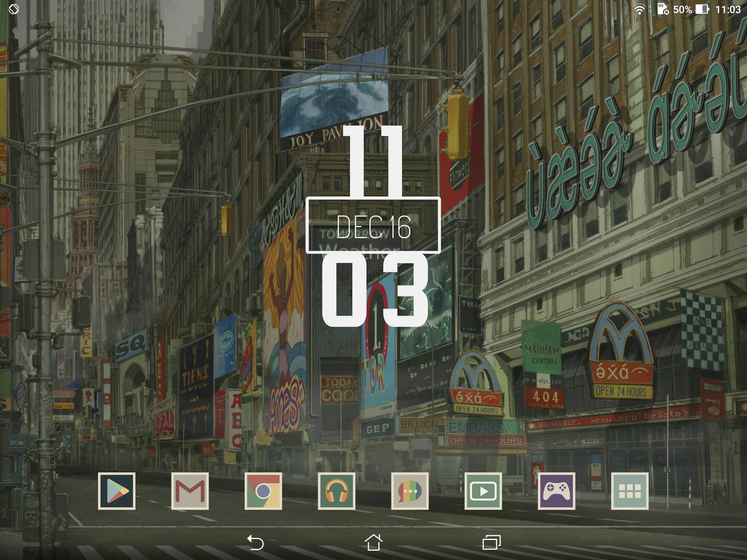The height and width of the screenshot is (560, 747).
Task: Tap the Wi-Fi signal status icon
Action: [x=639, y=9]
